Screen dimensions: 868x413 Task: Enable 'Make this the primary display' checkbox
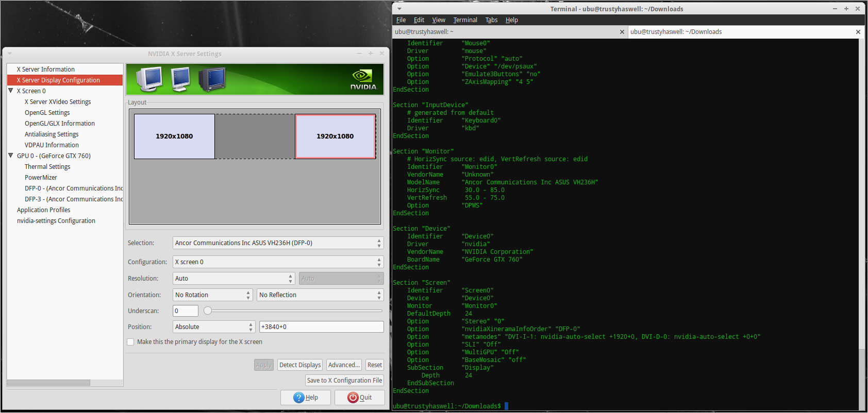point(130,342)
